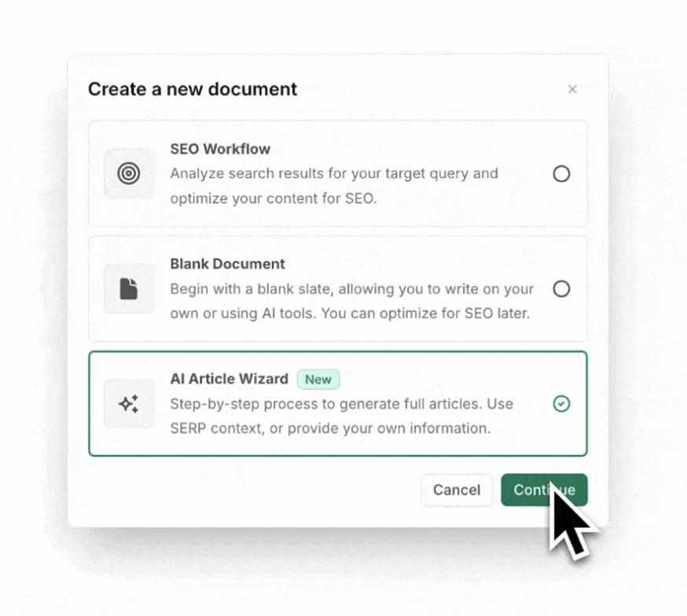
Task: Click 'SERP context, or provide' text line
Action: coord(330,428)
